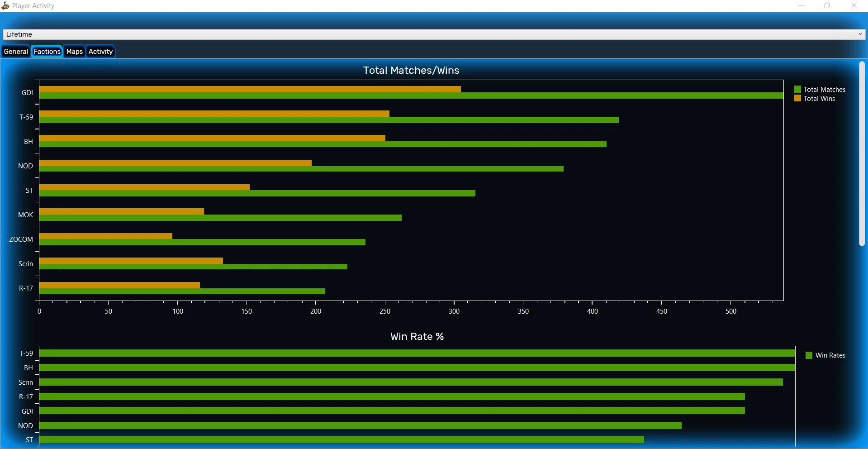Click the vertical scrollbar thumb
868x449 pixels.
point(862,154)
